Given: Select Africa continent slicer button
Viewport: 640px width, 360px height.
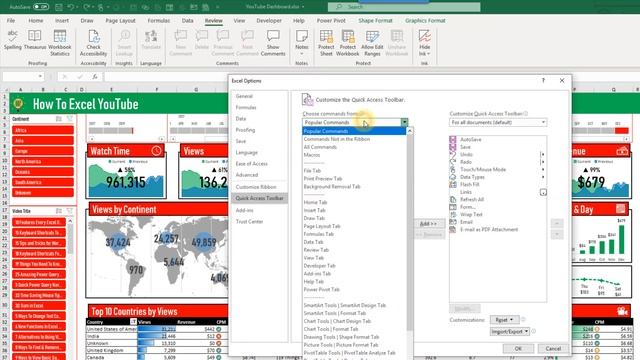Looking at the screenshot, I should pyautogui.click(x=43, y=130).
